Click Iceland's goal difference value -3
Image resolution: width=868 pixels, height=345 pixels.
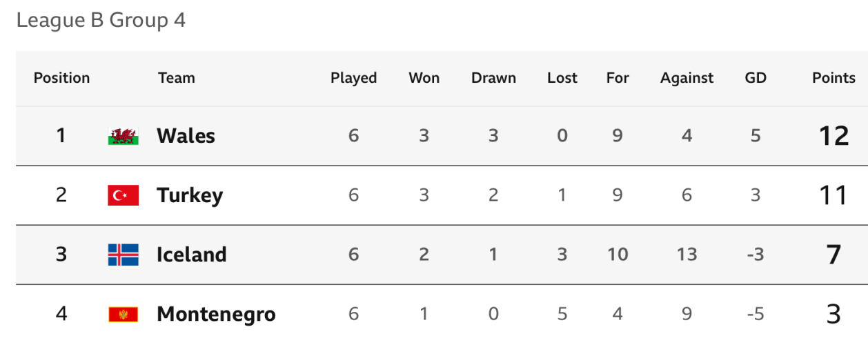[756, 255]
